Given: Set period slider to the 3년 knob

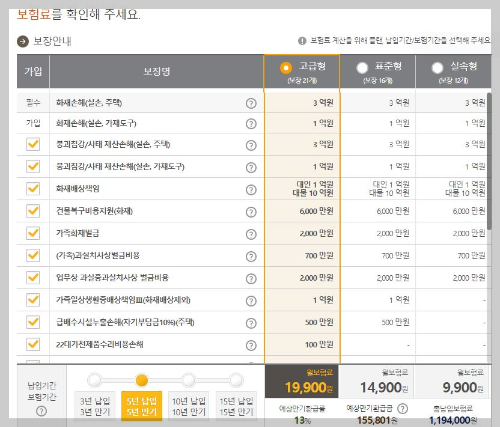Looking at the screenshot, I should point(95,380).
